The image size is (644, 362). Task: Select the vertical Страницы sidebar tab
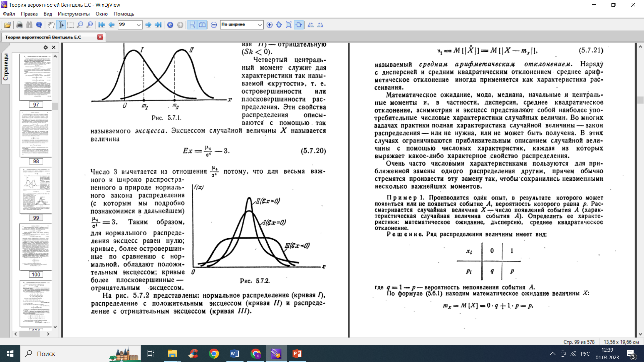click(x=5, y=67)
